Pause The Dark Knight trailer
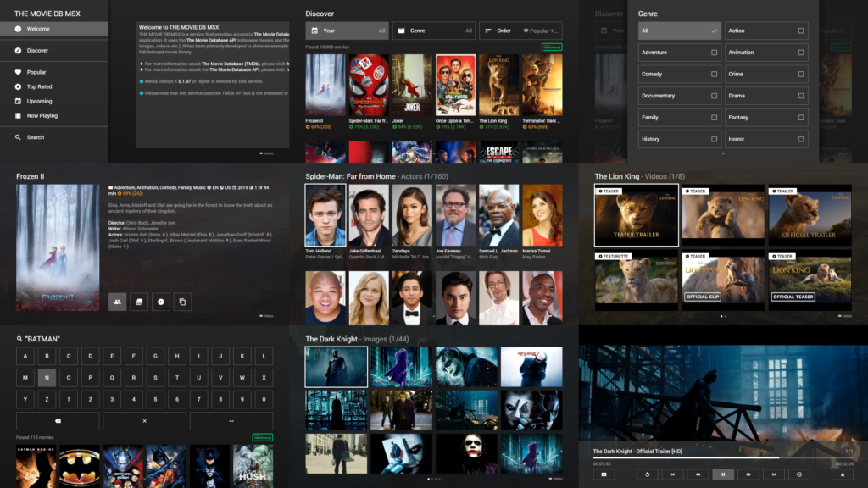Viewport: 868px width, 488px height. pyautogui.click(x=723, y=474)
